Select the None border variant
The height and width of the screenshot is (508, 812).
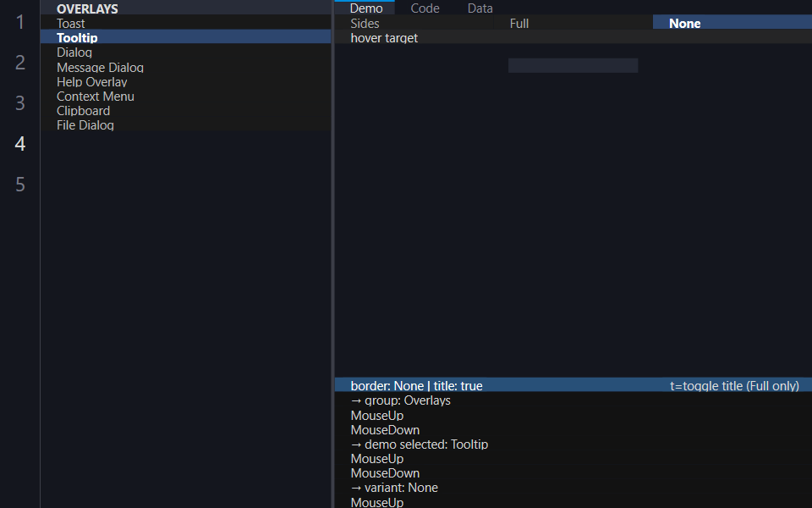pos(732,24)
